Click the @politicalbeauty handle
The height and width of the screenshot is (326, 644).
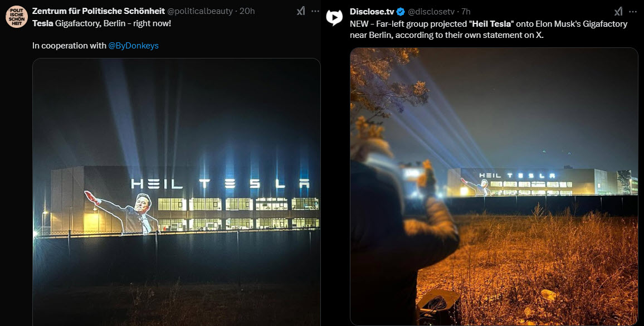200,11
